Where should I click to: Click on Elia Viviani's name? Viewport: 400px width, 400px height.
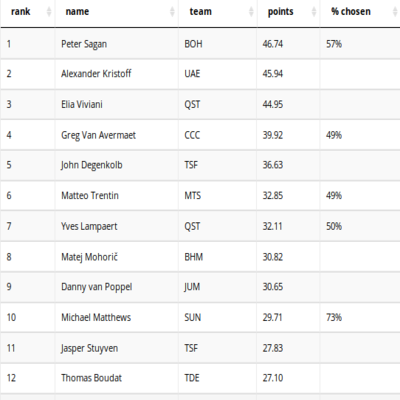pos(82,104)
